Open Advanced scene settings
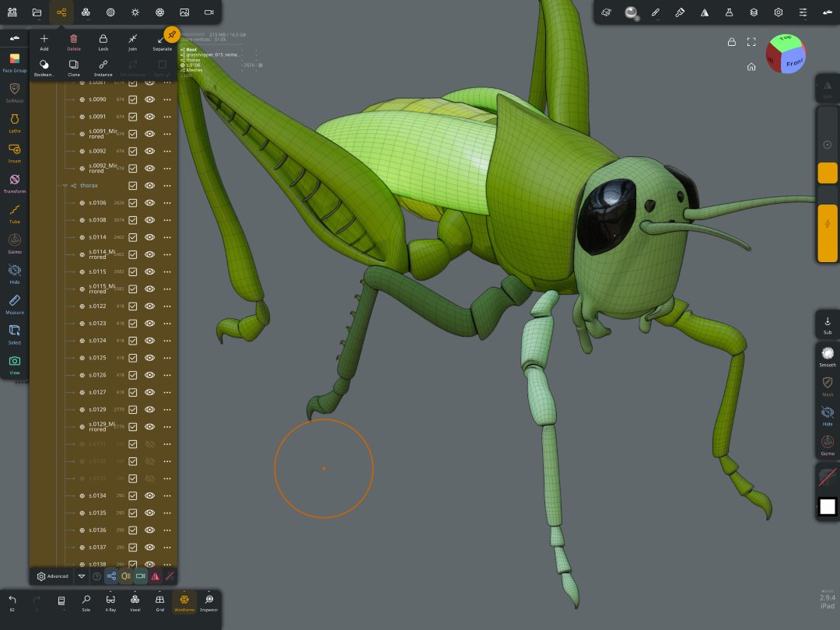Viewport: 840px width, 630px height. pos(53,576)
